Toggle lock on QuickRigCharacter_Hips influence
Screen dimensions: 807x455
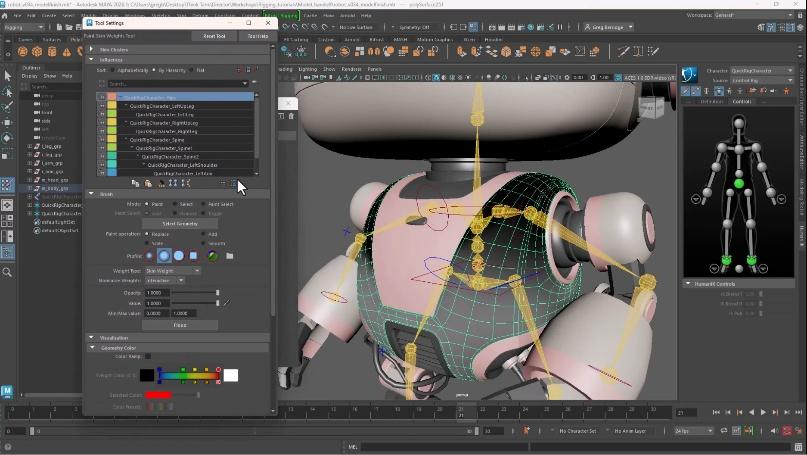pos(102,97)
